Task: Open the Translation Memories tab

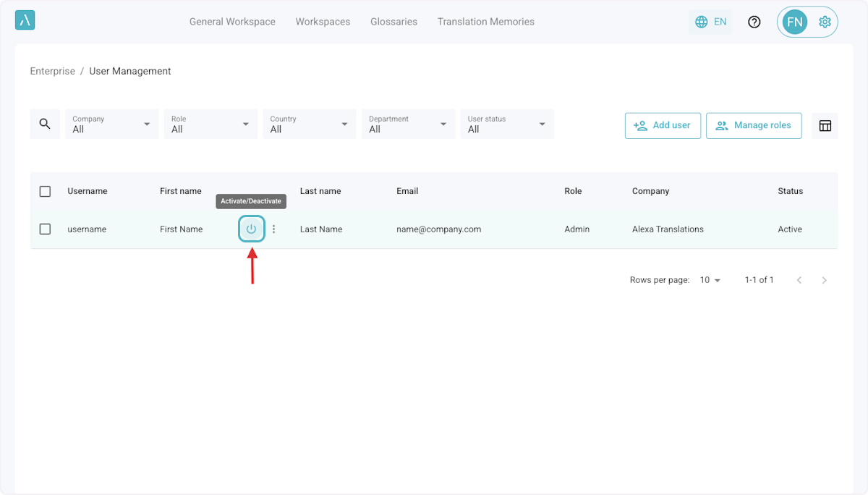Action: [485, 22]
